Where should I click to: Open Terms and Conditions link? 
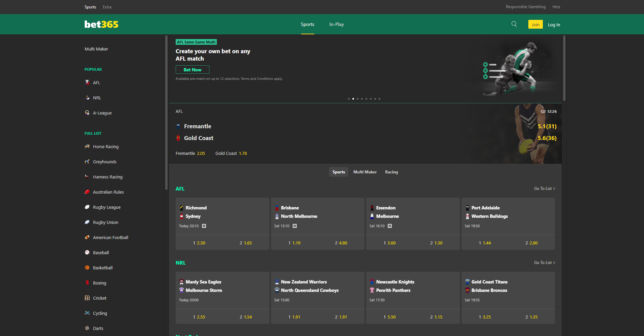tap(257, 79)
